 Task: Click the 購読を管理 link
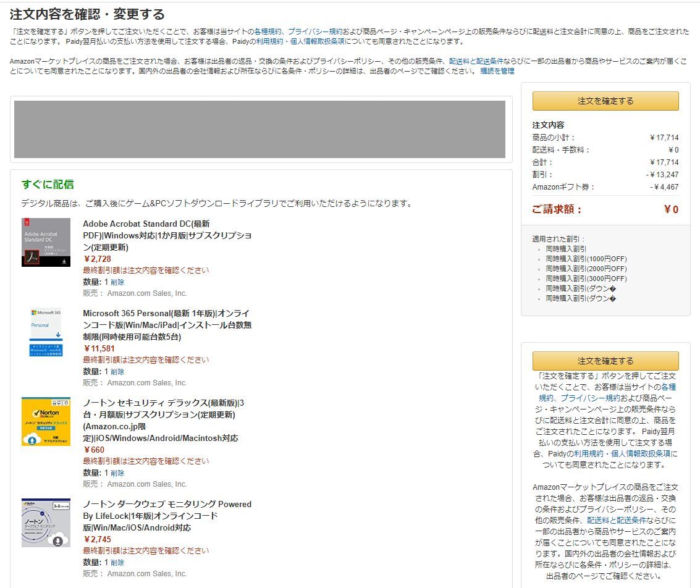click(x=497, y=71)
